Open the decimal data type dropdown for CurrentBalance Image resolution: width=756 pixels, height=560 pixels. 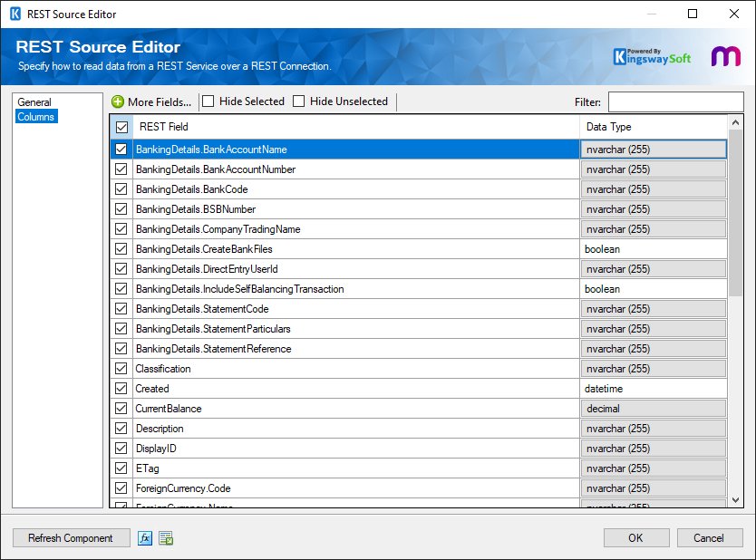[x=654, y=408]
